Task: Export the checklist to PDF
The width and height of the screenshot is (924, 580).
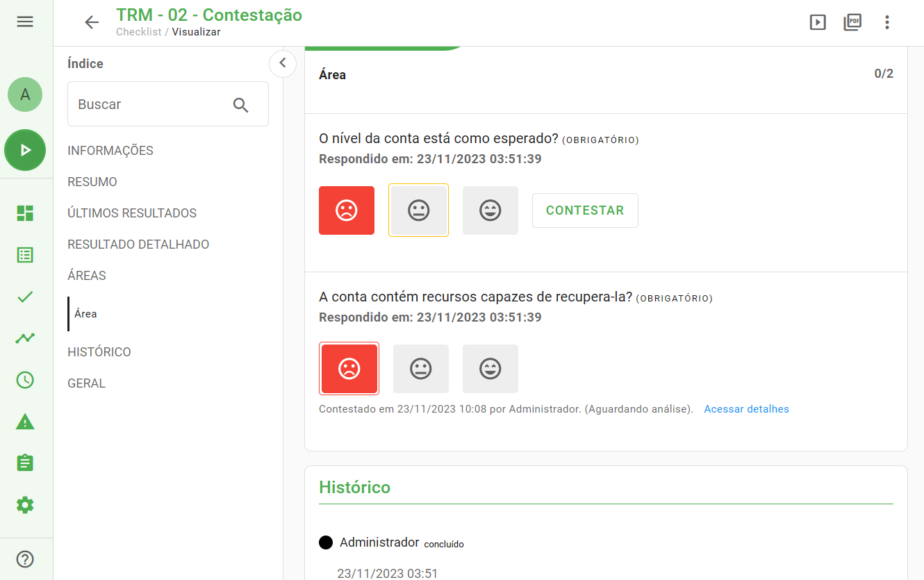Action: (x=852, y=22)
